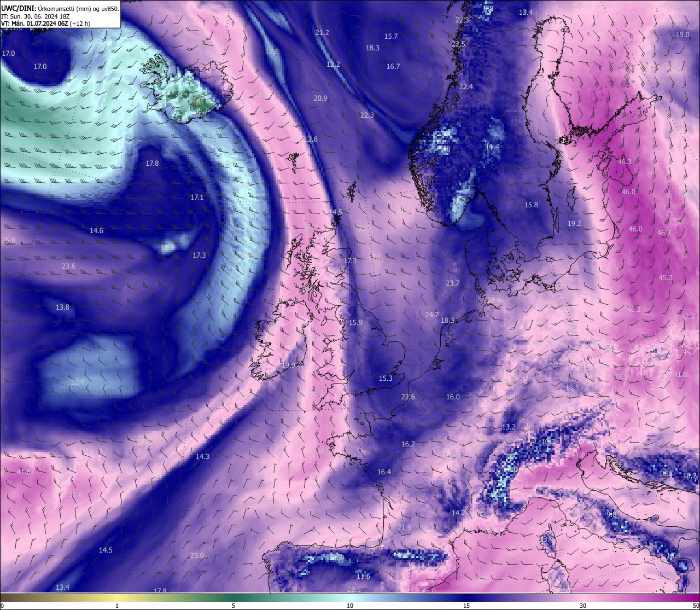Click the 19.2 value over the Baltic
The image size is (700, 610).
tap(574, 223)
